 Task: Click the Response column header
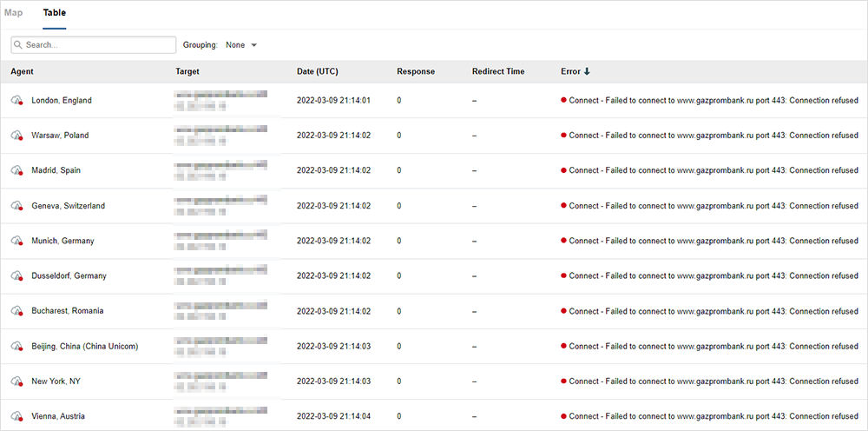(x=416, y=72)
